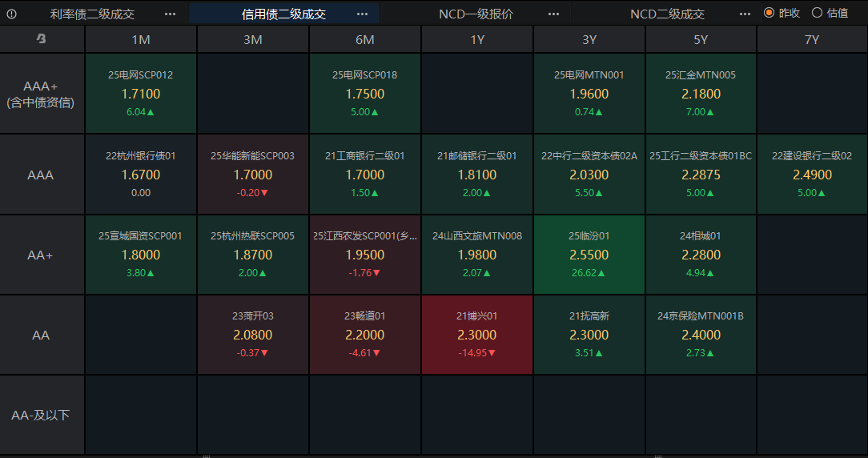This screenshot has height=458, width=868.
Task: Open the more-options dots for 信用债二级成交
Action: [x=362, y=14]
